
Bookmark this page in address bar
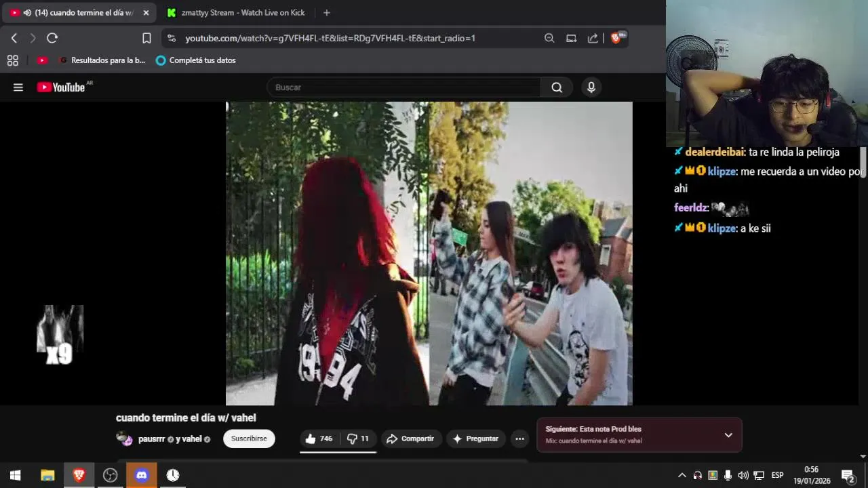(146, 38)
